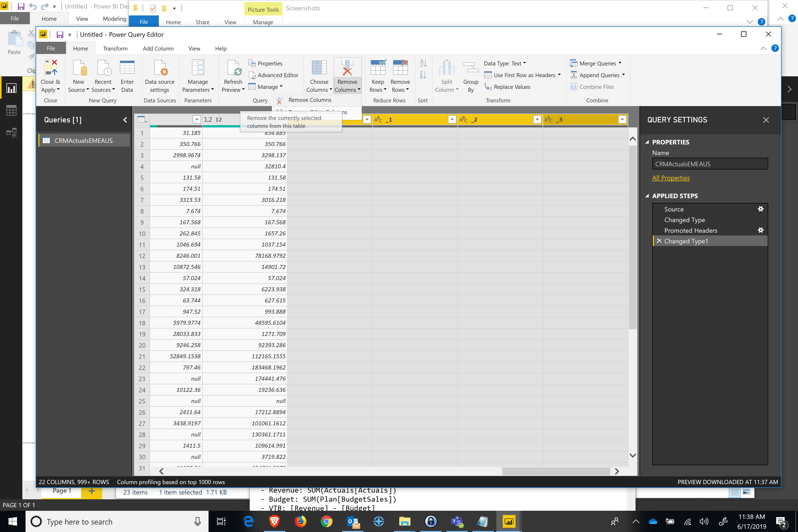Open the Advanced Editor
This screenshot has height=532, width=798.
coord(273,75)
